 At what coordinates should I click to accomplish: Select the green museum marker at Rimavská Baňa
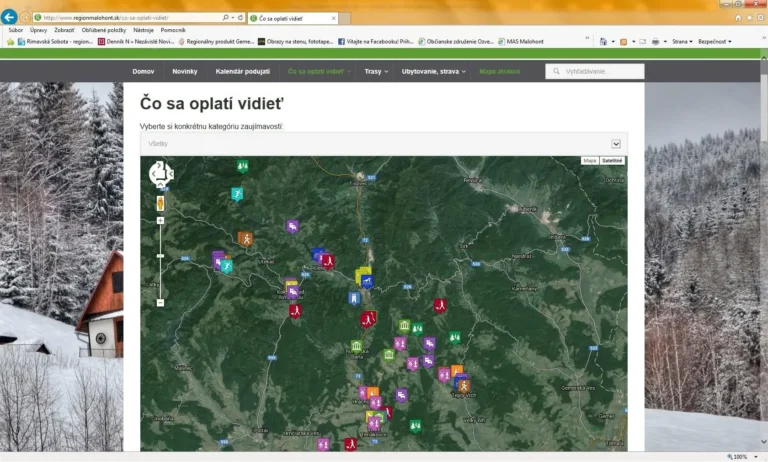[x=356, y=347]
